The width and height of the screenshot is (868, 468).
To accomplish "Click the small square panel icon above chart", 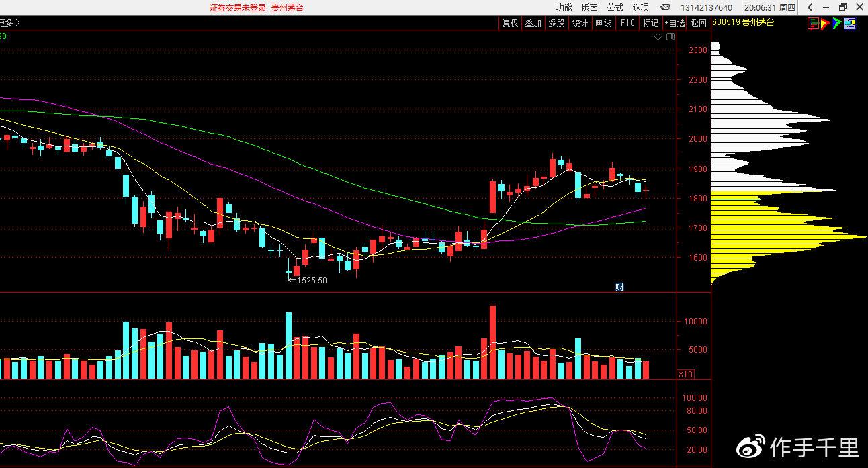I will (670, 37).
